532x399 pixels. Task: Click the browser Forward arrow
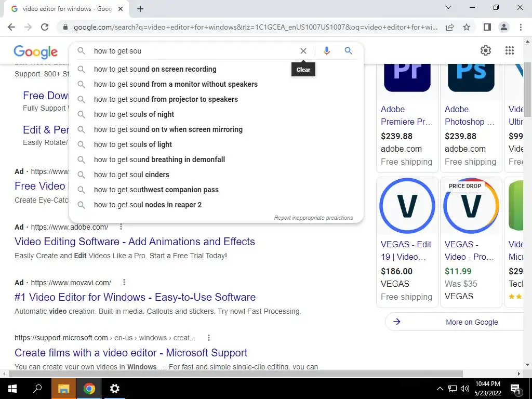[28, 27]
